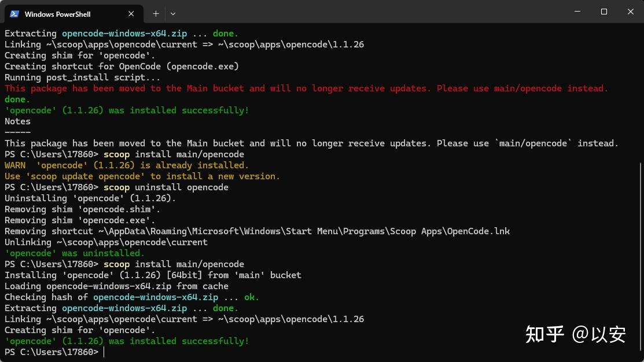Click "Loading opencode-windows-x64.zip from cache" line

click(x=117, y=286)
